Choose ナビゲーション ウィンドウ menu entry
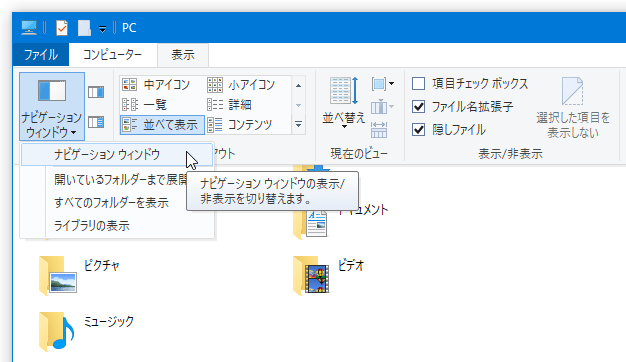 (x=117, y=154)
